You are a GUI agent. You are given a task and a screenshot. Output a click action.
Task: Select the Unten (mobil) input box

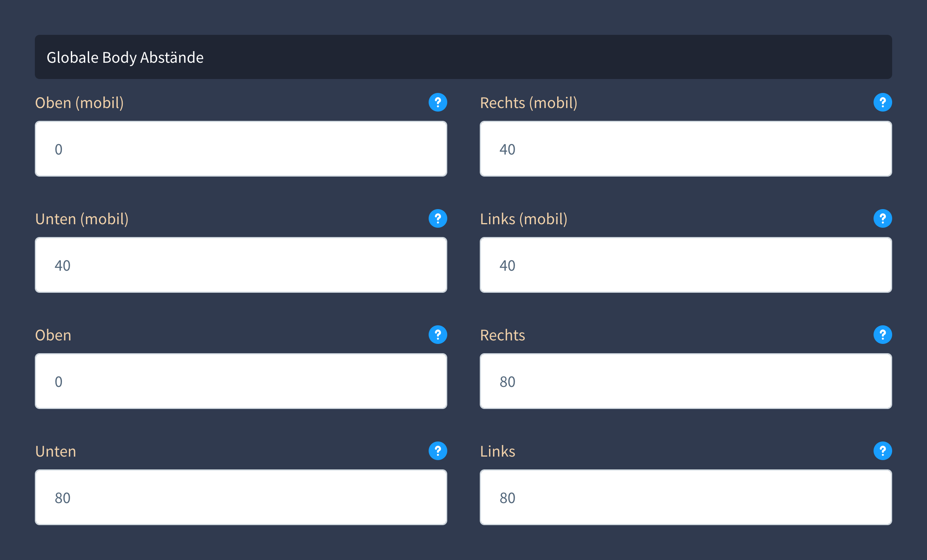(241, 265)
